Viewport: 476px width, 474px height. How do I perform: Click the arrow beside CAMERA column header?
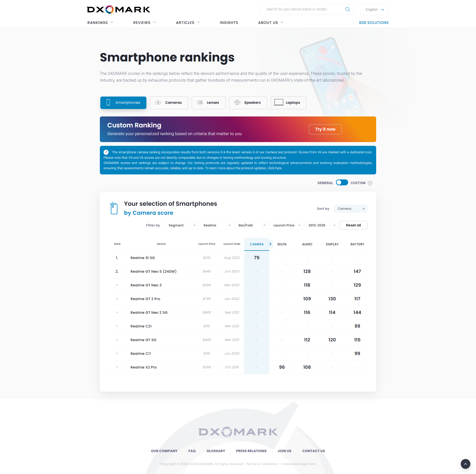tap(270, 244)
